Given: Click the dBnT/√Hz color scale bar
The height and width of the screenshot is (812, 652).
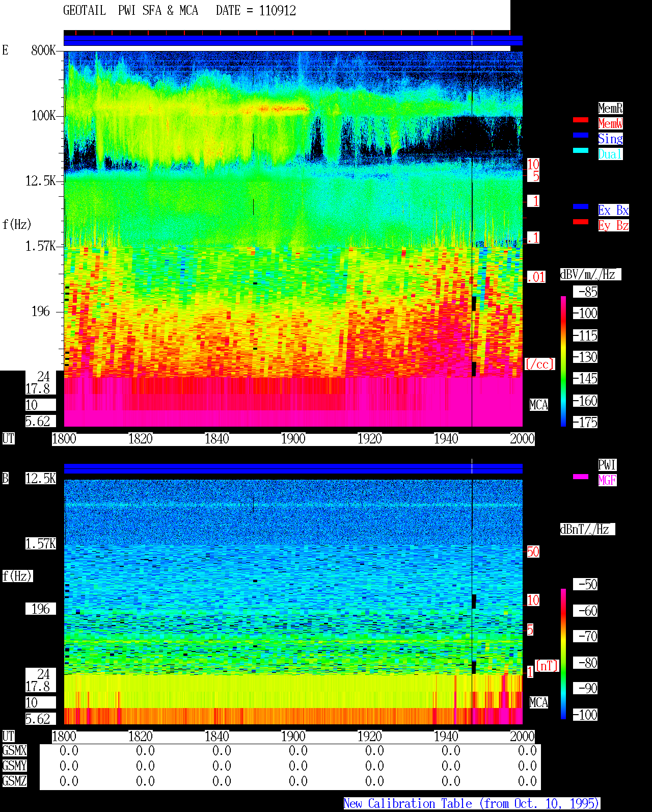Looking at the screenshot, I should 563,654.
